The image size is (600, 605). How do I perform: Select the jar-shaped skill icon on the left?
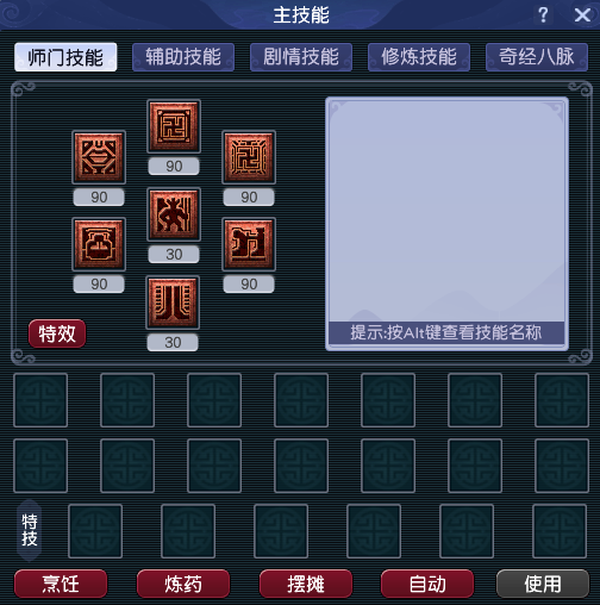pos(99,244)
